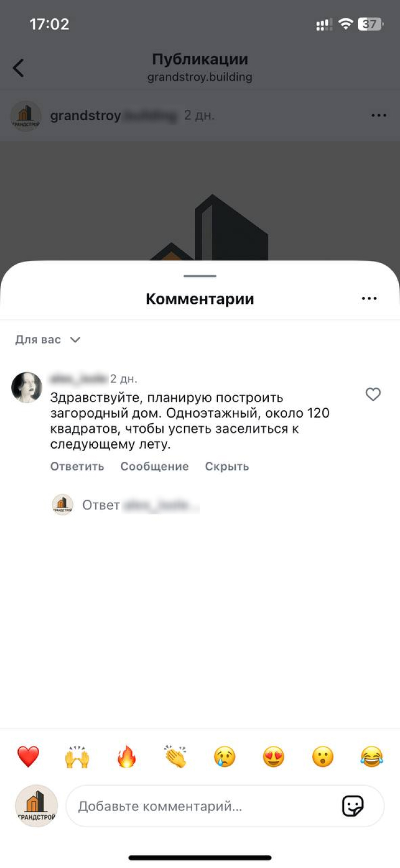Viewport: 400px width, 868px height.
Task: Choose the clapping hands emoji
Action: coord(176,757)
